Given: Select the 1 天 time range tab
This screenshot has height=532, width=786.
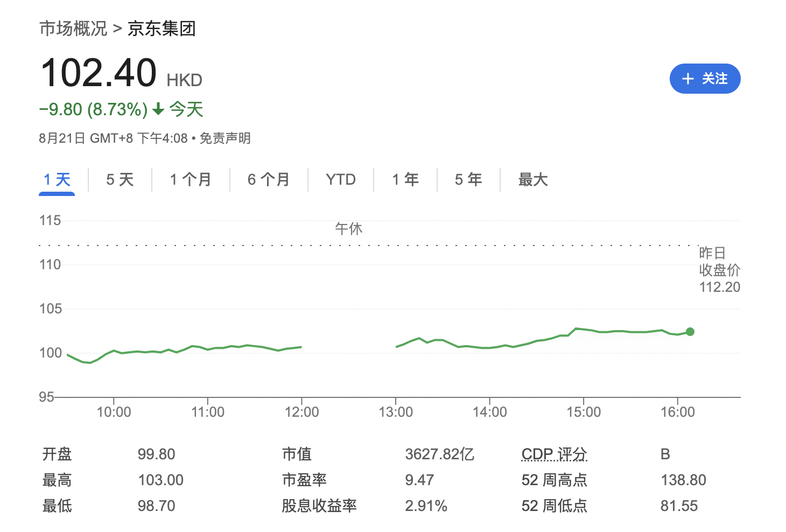Looking at the screenshot, I should (57, 179).
